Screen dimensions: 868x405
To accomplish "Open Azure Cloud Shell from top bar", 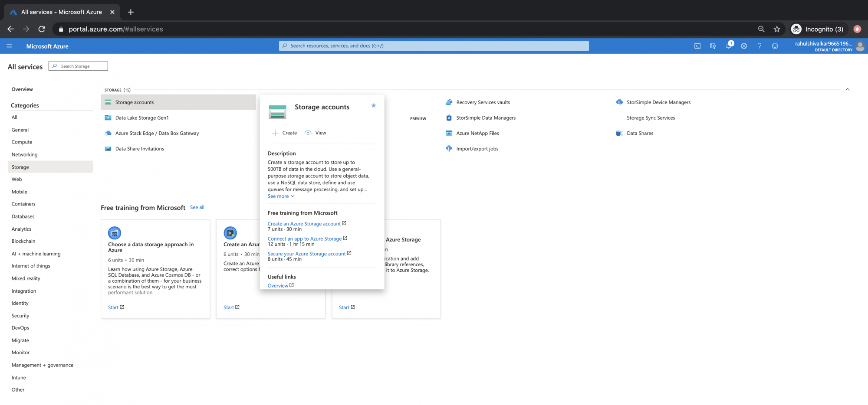I will (x=697, y=46).
